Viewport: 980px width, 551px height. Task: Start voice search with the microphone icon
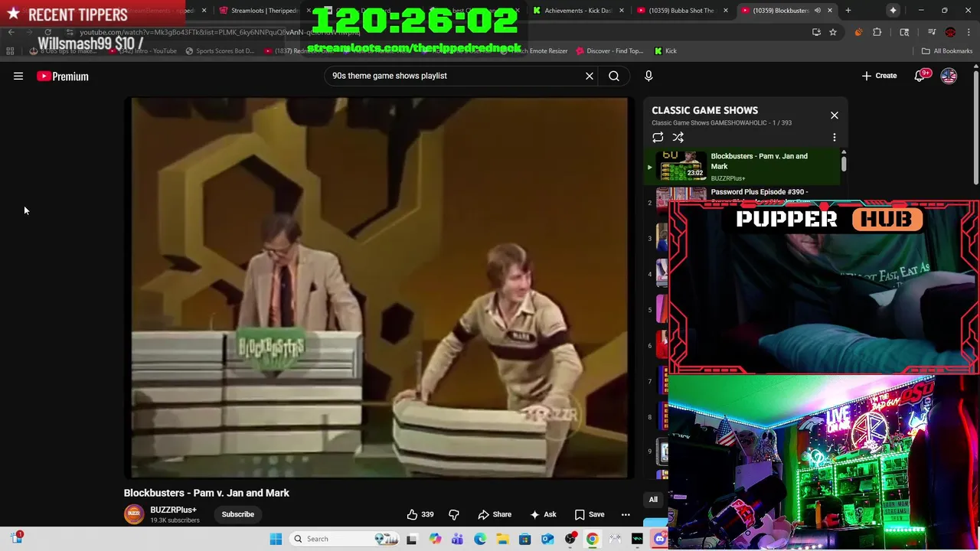(x=648, y=76)
